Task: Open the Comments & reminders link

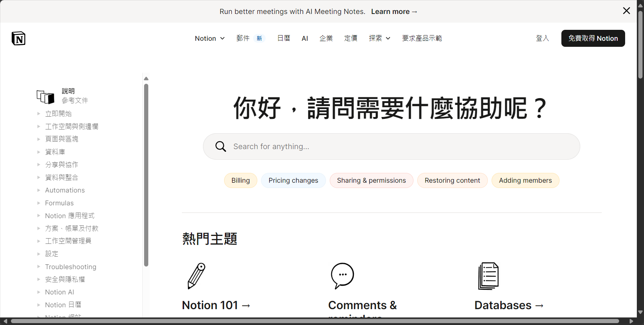Action: click(363, 308)
